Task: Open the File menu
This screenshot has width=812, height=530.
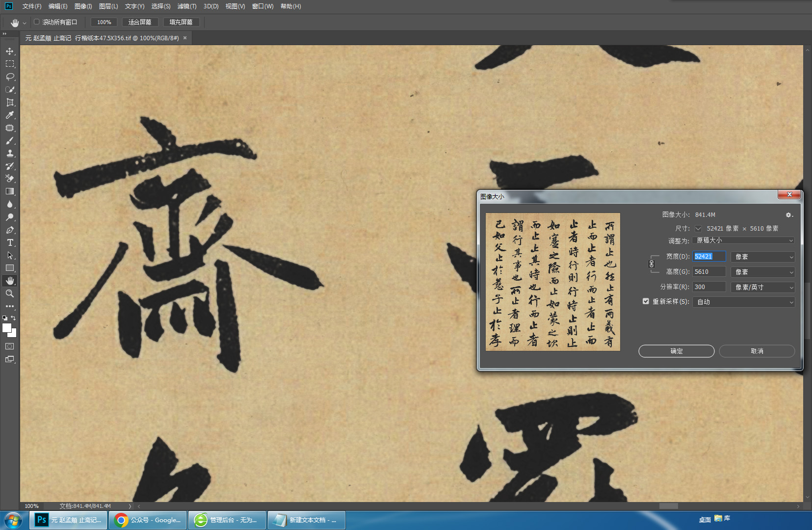Action: click(32, 6)
